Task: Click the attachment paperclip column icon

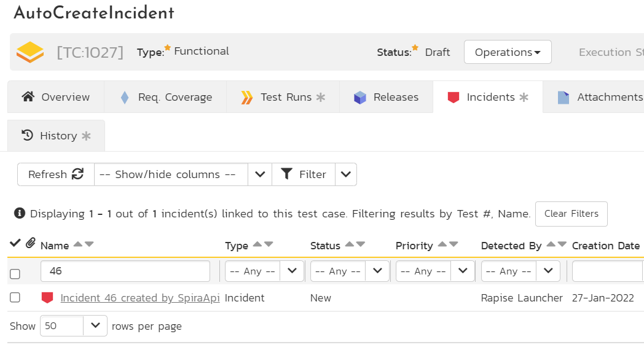Action: point(30,243)
